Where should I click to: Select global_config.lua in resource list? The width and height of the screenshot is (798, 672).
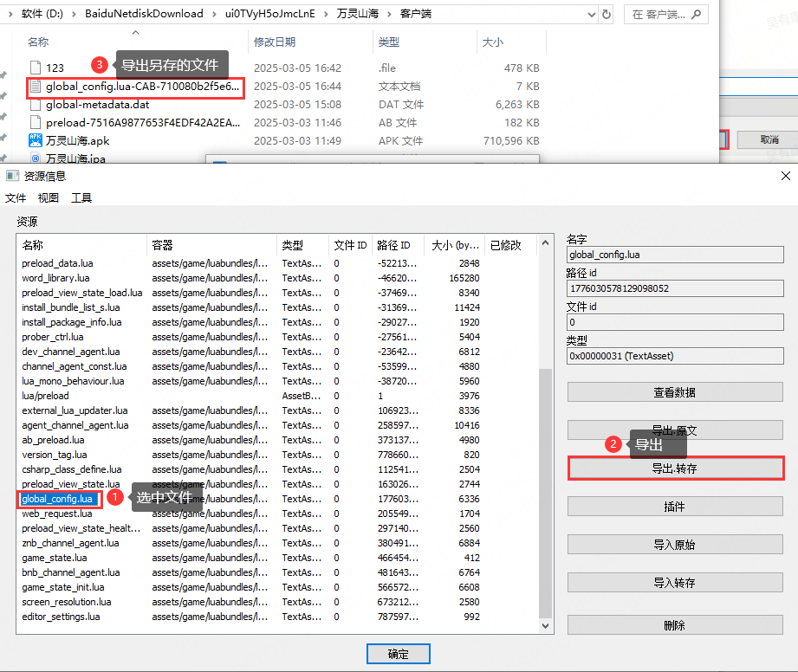[x=57, y=499]
